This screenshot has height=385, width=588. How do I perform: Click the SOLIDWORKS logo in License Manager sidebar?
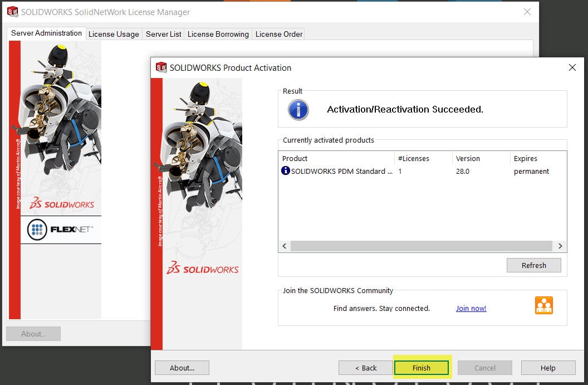pos(62,203)
